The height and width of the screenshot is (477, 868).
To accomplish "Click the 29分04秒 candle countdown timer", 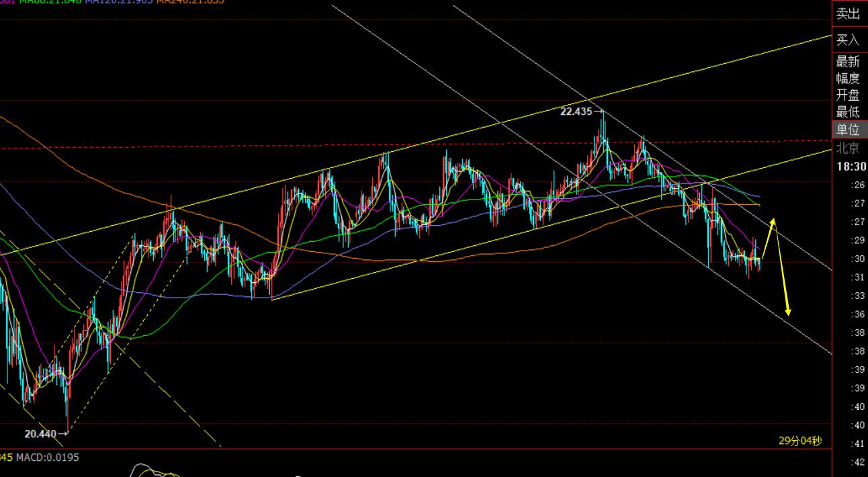I will tap(800, 441).
